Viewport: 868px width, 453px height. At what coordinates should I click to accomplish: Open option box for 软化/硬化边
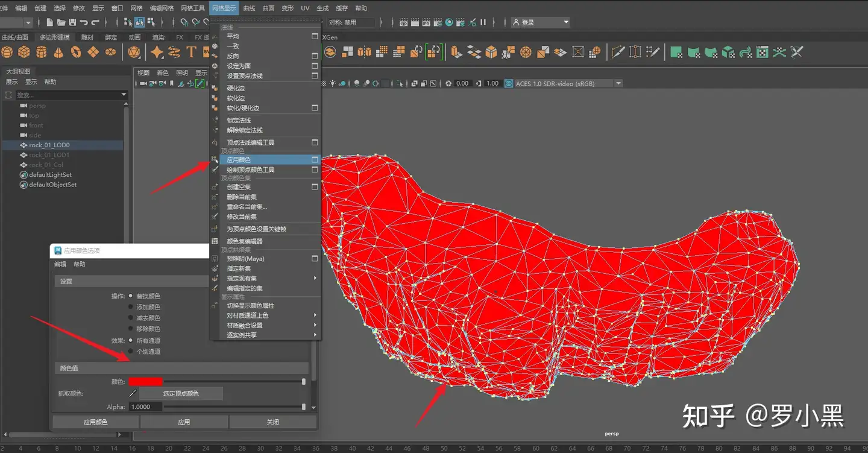tap(315, 108)
